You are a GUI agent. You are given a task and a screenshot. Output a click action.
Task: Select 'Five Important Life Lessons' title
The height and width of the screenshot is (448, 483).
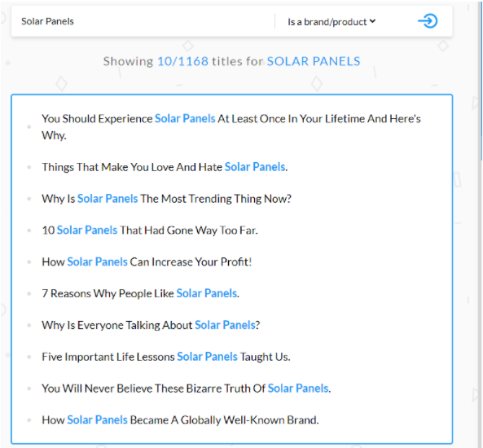166,357
